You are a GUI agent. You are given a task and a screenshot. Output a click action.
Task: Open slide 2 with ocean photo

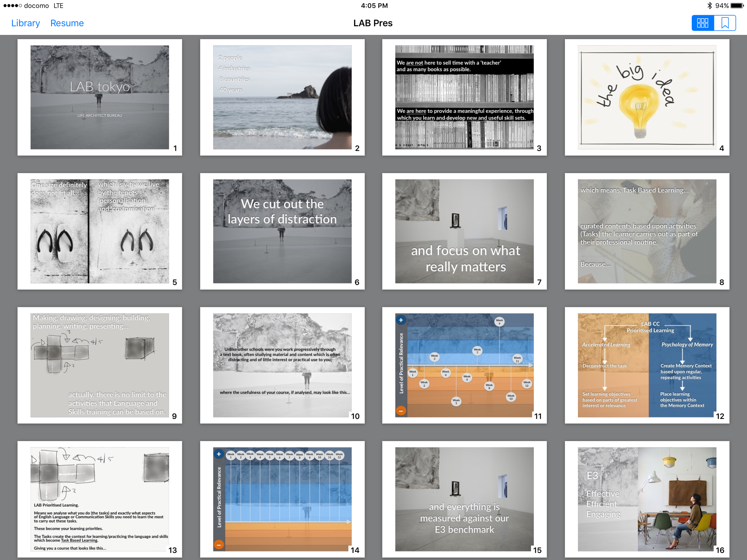282,97
